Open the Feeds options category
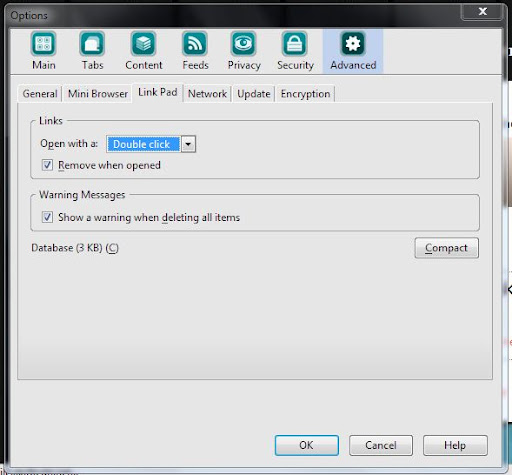The height and width of the screenshot is (475, 512). coord(195,51)
